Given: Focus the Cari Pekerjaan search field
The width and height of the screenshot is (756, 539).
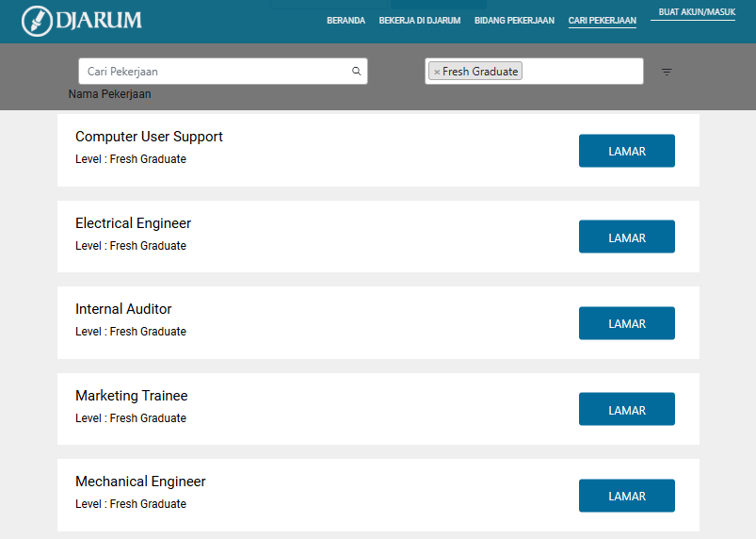Looking at the screenshot, I should point(215,71).
